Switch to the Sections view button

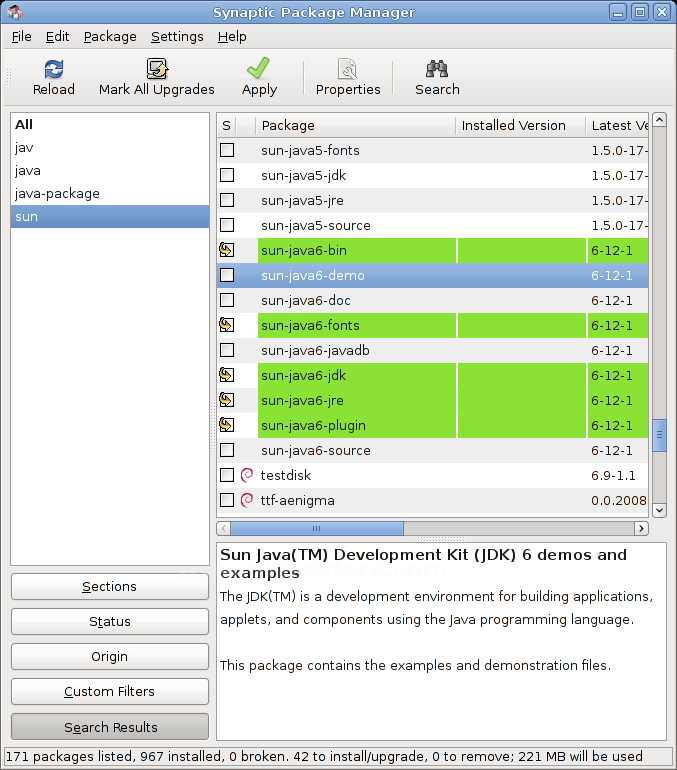(x=110, y=587)
